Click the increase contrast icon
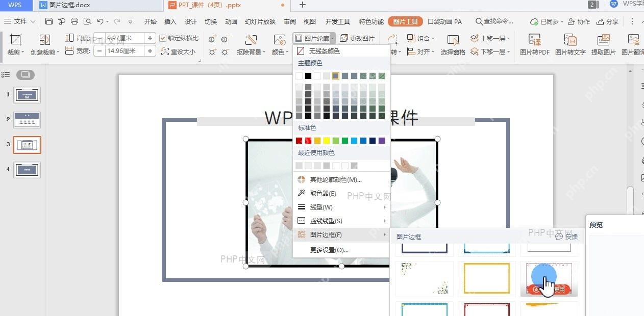 [213, 39]
